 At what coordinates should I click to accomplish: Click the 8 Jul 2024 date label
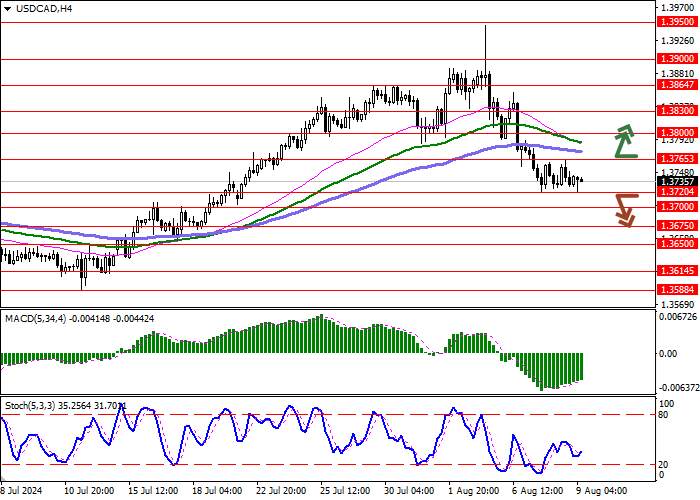(x=21, y=491)
